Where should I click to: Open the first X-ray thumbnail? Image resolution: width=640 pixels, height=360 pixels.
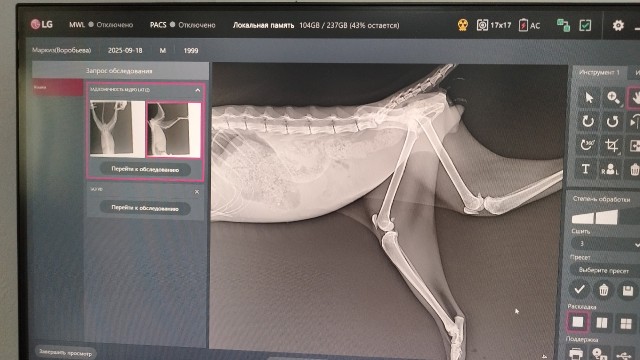118,128
